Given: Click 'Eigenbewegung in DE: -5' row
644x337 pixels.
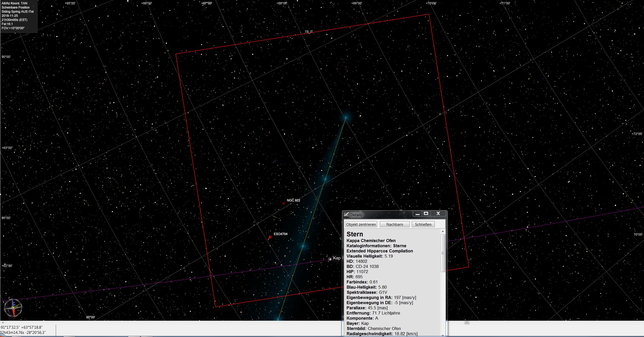Looking at the screenshot, I should click(380, 303).
